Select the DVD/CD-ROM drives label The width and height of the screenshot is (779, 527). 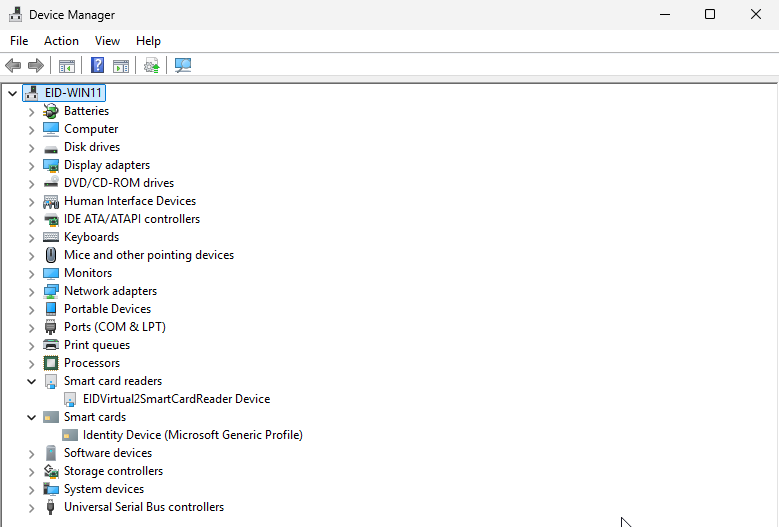[x=119, y=183]
